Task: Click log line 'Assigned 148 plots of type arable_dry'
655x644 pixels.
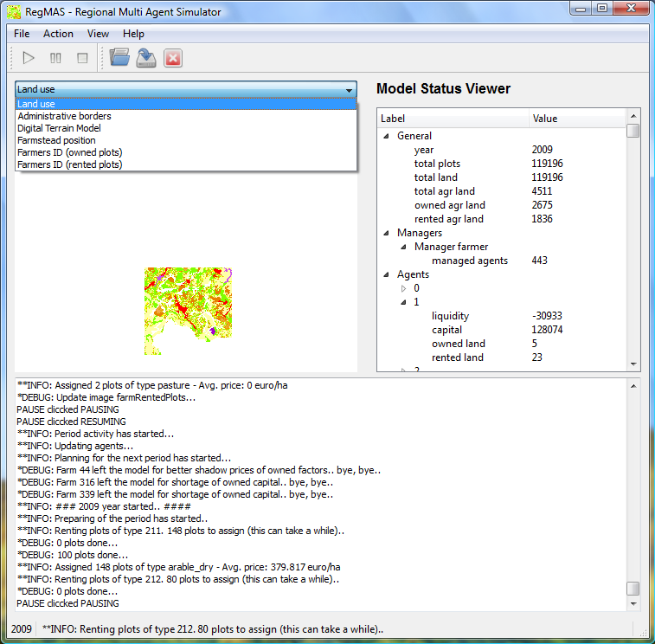Action: (179, 567)
